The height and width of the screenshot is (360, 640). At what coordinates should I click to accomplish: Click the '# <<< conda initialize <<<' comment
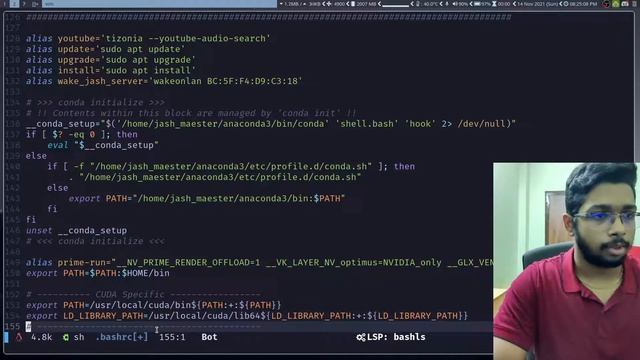click(x=96, y=241)
